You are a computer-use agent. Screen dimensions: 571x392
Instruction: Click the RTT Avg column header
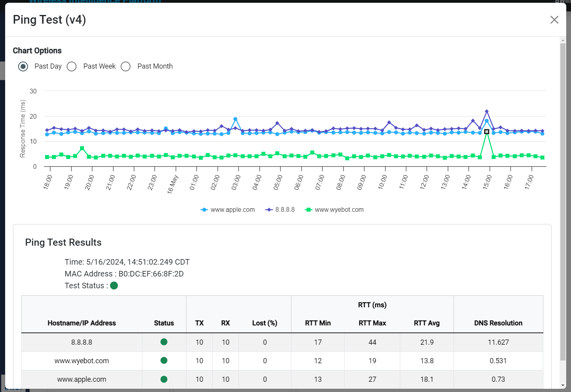pyautogui.click(x=427, y=323)
